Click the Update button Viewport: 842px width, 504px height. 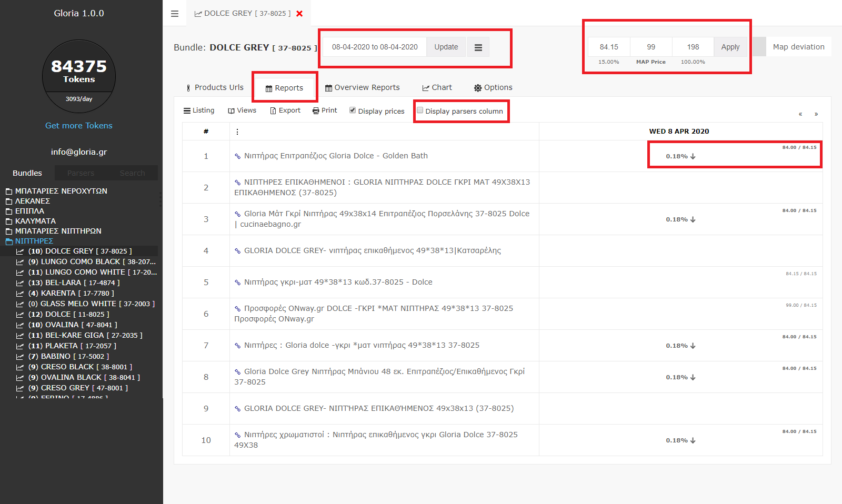[446, 47]
